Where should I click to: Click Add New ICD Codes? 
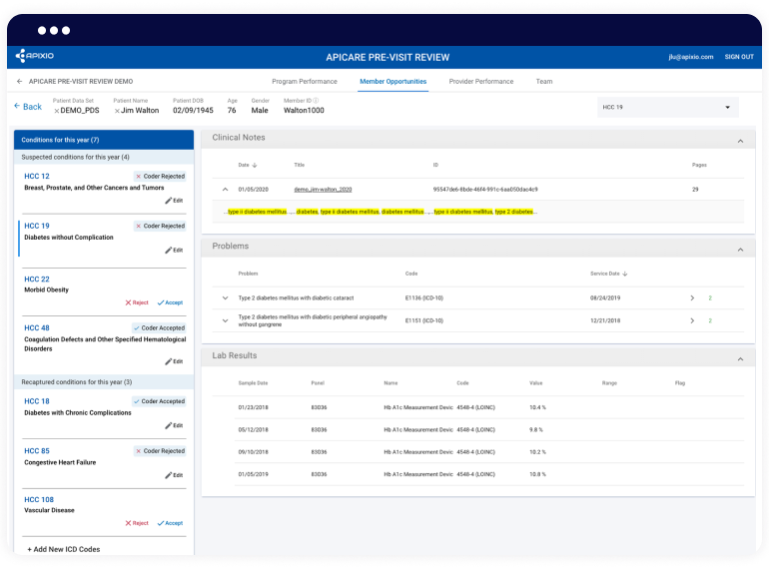[63, 549]
